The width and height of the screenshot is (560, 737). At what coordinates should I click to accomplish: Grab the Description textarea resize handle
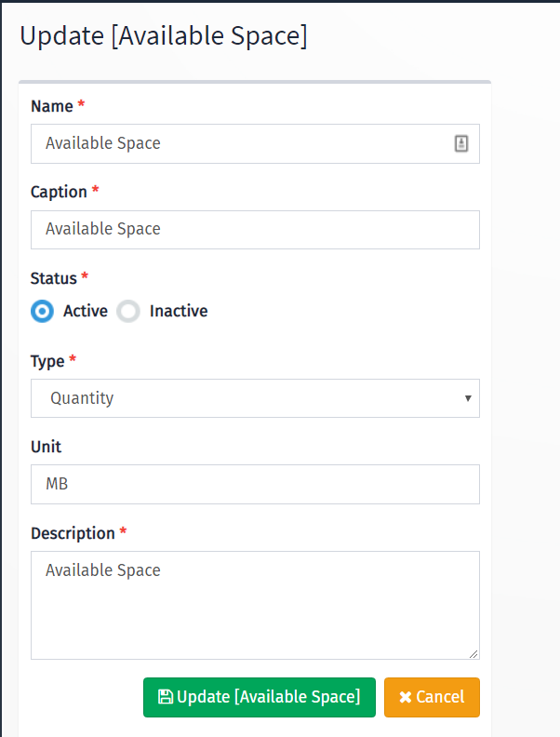473,654
